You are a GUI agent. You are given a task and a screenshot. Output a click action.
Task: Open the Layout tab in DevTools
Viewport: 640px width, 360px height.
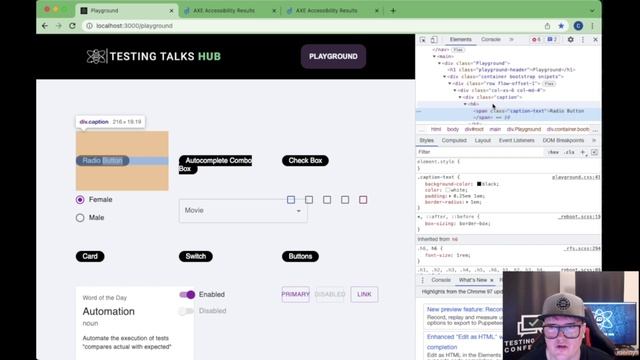(x=482, y=140)
